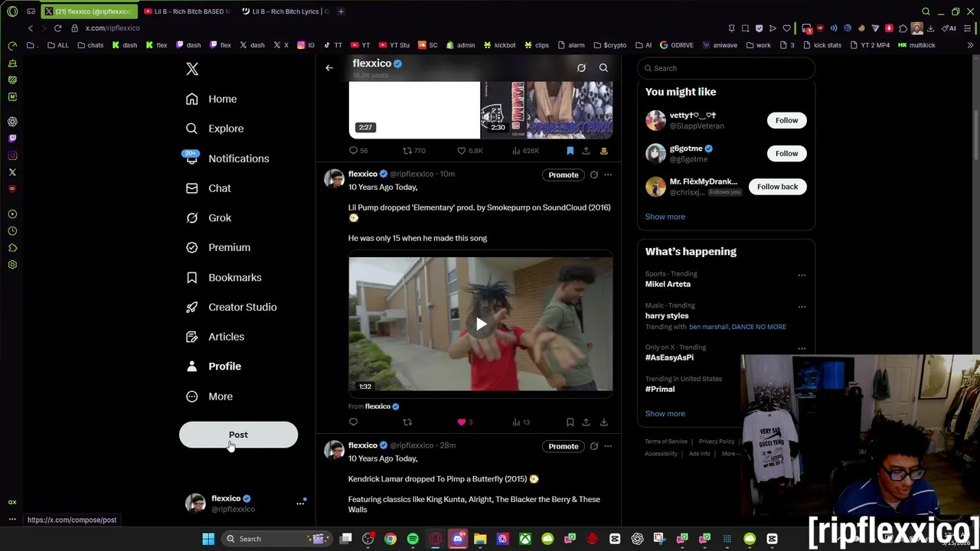
Task: Open the GDRIVE bookmark
Action: pos(677,45)
